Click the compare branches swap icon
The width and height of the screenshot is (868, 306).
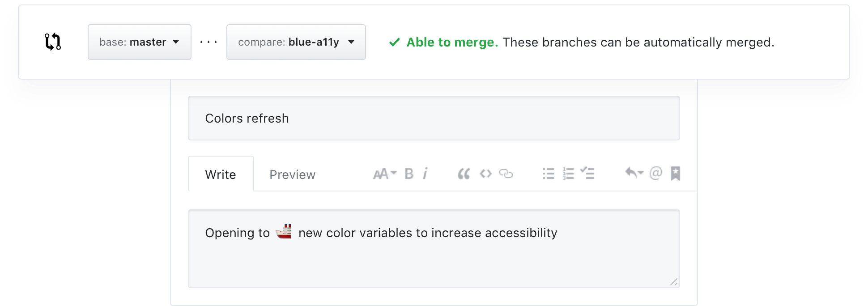pos(53,42)
